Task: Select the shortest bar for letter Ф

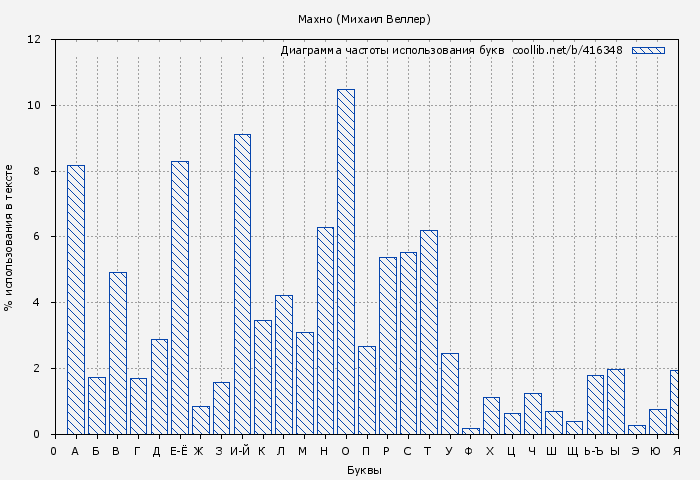Action: point(471,431)
